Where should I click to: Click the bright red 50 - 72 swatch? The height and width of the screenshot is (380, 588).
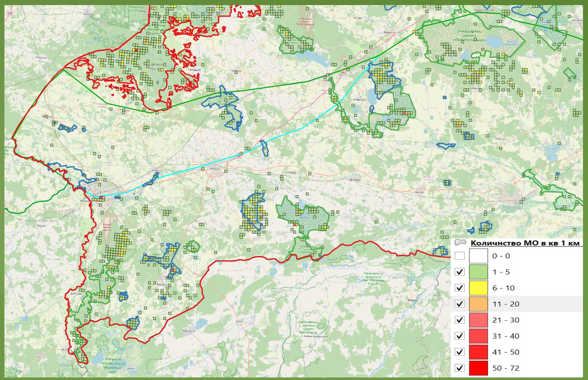click(x=478, y=368)
